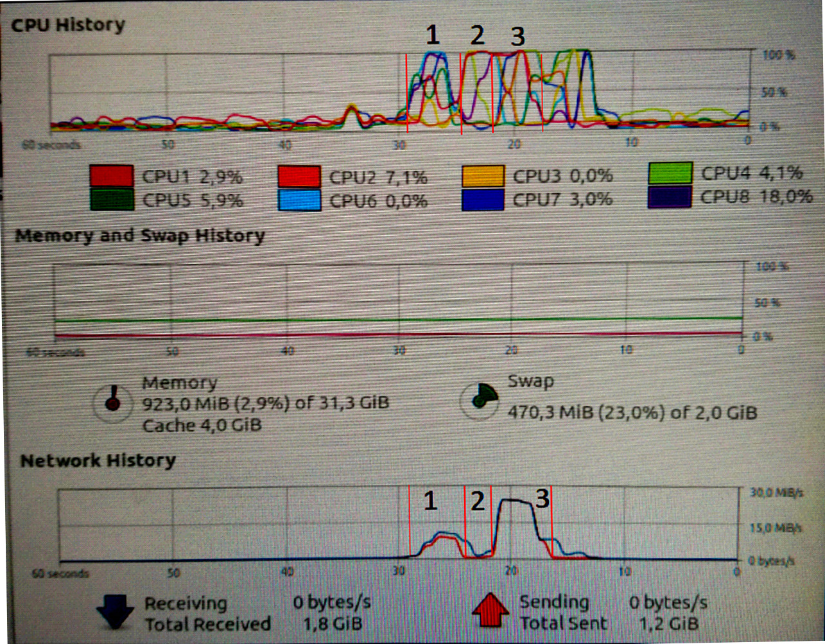The image size is (825, 644).
Task: Click the CPU5 5,9% label
Action: 192,200
